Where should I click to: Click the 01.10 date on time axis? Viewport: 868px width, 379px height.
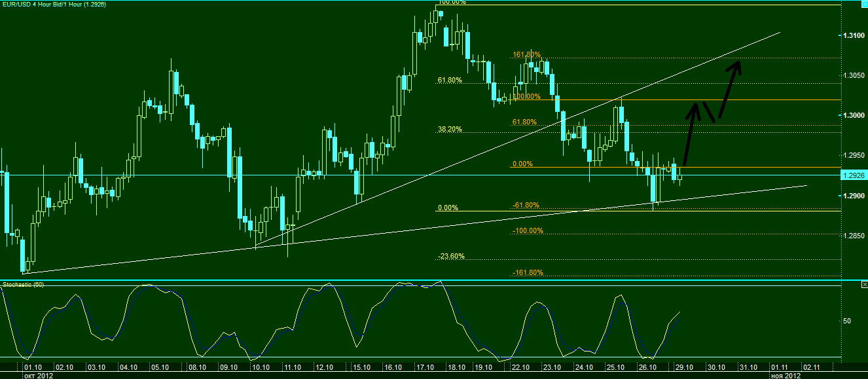tap(33, 367)
